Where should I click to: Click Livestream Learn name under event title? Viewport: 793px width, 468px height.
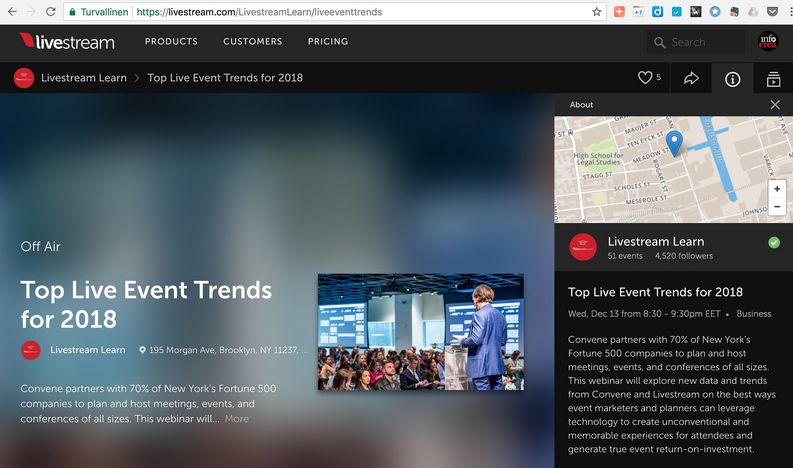[x=87, y=350]
